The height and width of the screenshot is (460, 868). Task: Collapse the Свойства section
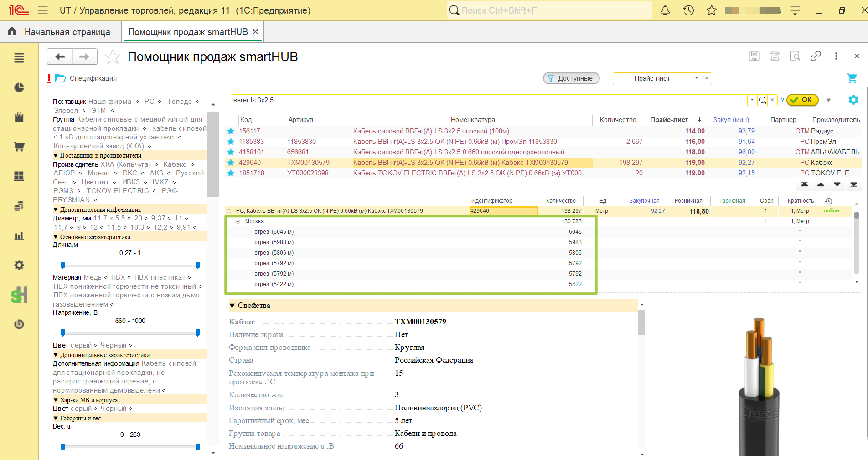click(232, 306)
